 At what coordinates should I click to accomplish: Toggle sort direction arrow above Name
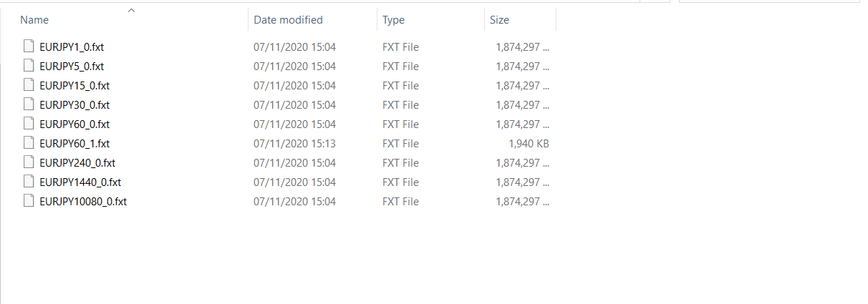click(x=130, y=10)
